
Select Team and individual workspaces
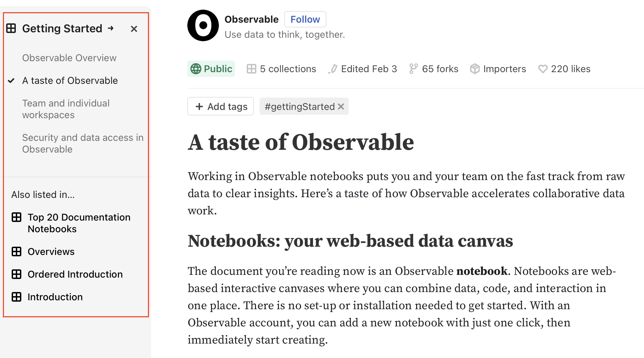point(66,109)
